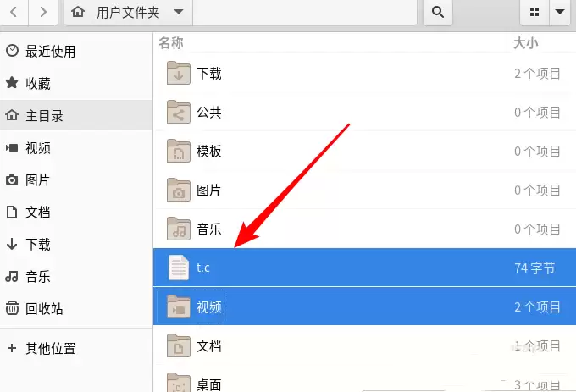The image size is (576, 392).
Task: Open the search magnifier button
Action: 438,12
